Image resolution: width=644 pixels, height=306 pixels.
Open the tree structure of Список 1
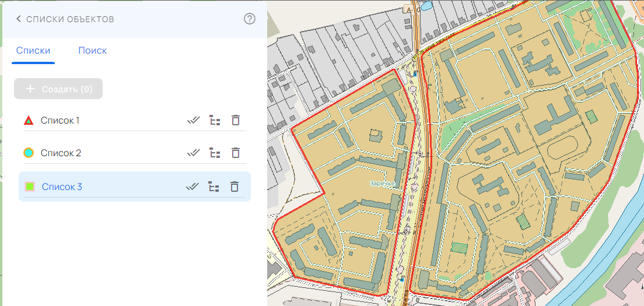pyautogui.click(x=215, y=121)
